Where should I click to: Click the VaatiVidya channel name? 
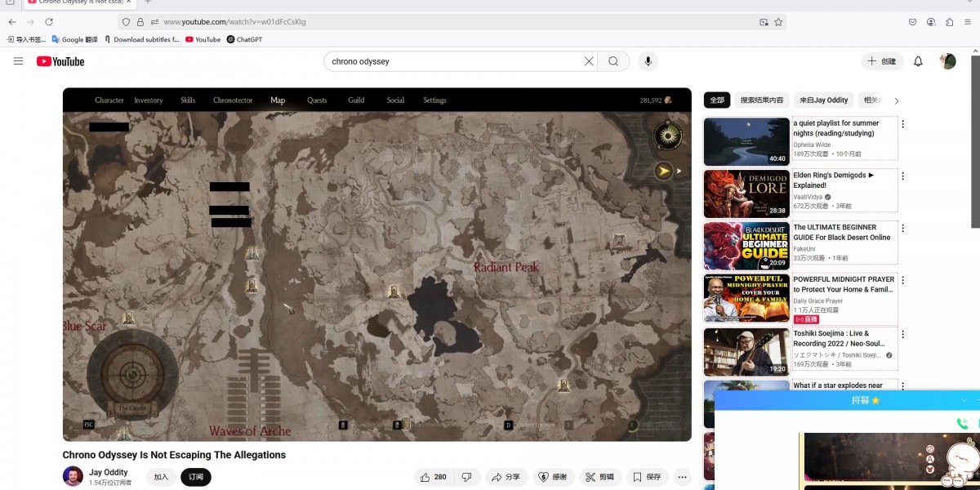coord(808,197)
